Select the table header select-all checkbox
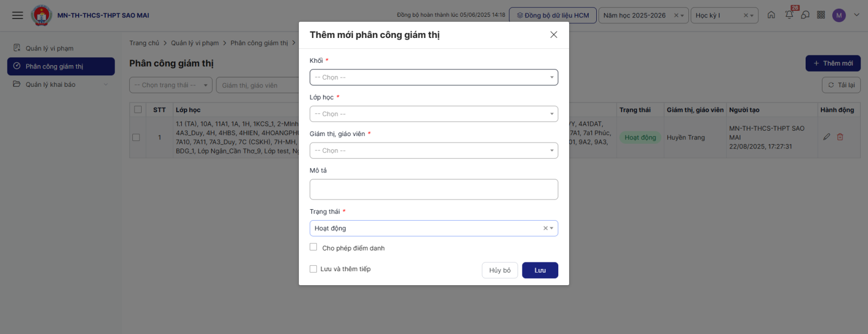 (x=138, y=110)
